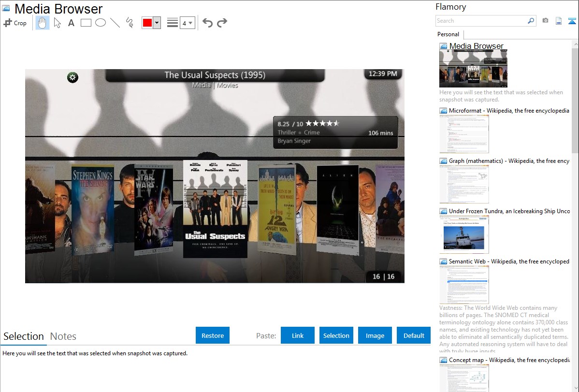
Task: Open the Under Frozen Tundra snapshot thumbnail
Action: (x=464, y=234)
